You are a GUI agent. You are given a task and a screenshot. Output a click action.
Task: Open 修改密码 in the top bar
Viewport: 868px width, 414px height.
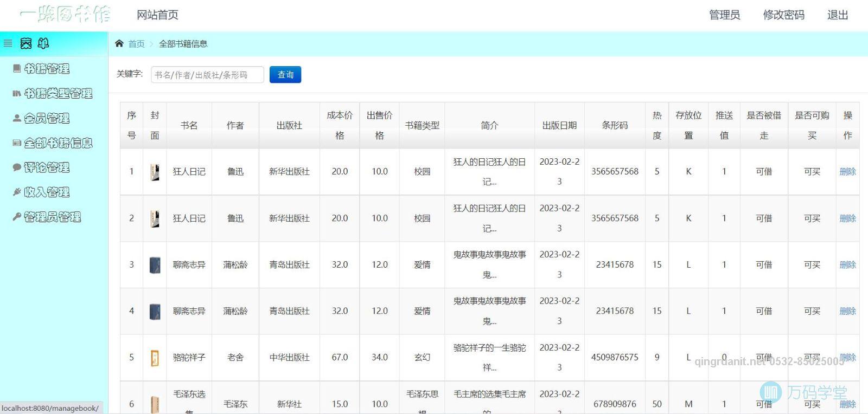click(783, 15)
